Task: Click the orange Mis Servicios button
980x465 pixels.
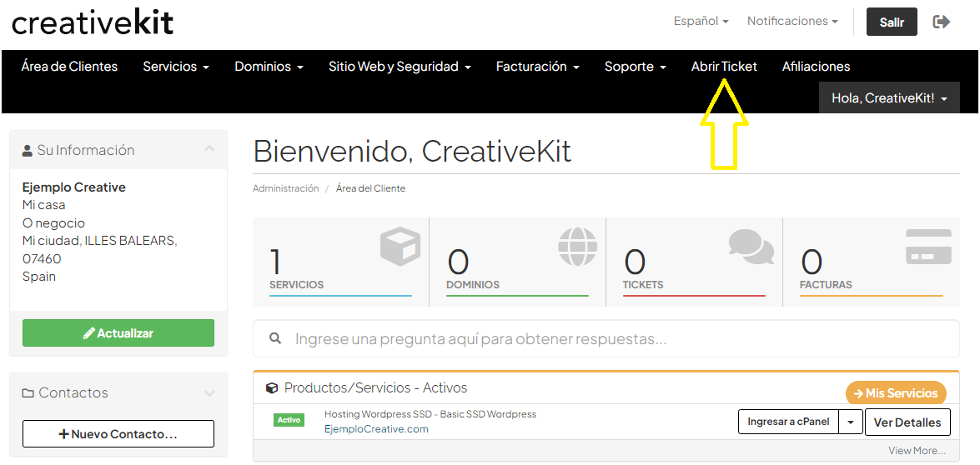Action: click(896, 393)
